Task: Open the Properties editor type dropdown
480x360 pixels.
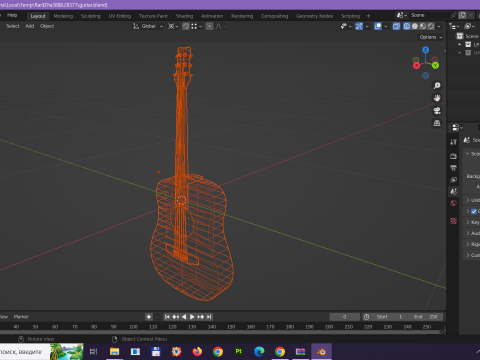Action: click(457, 128)
